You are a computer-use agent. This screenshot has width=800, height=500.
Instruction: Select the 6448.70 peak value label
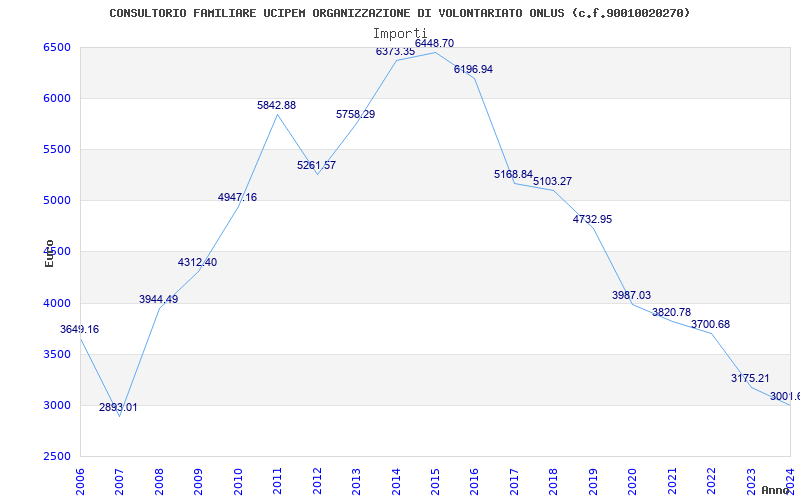(434, 44)
